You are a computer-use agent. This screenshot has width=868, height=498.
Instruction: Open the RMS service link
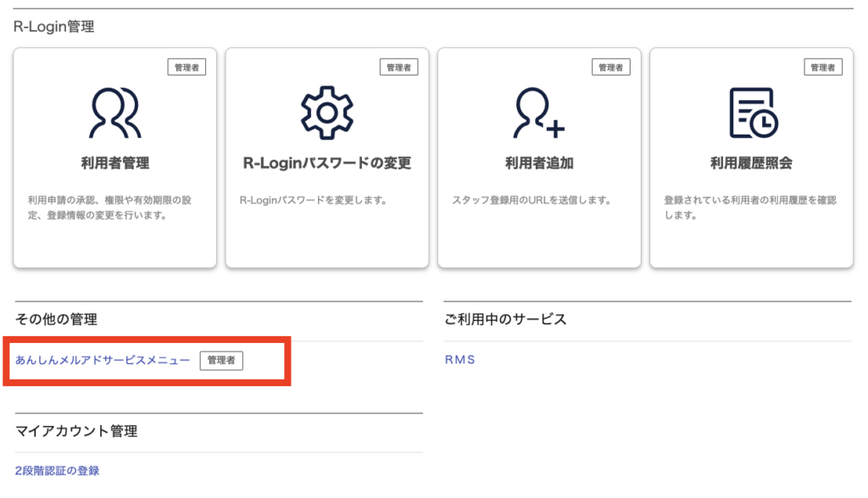[x=459, y=360]
